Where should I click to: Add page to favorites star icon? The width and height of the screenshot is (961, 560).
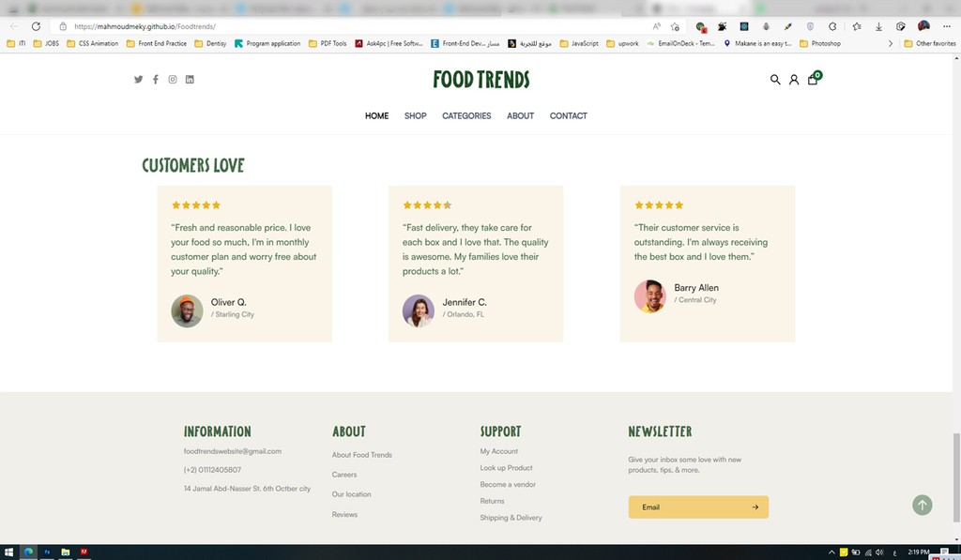pos(675,26)
